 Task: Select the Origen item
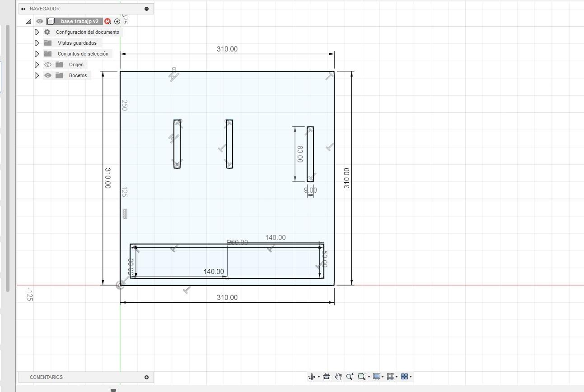(76, 65)
